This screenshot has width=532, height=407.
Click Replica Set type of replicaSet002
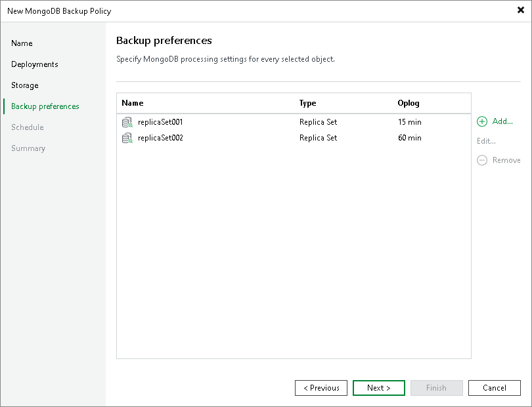(319, 138)
